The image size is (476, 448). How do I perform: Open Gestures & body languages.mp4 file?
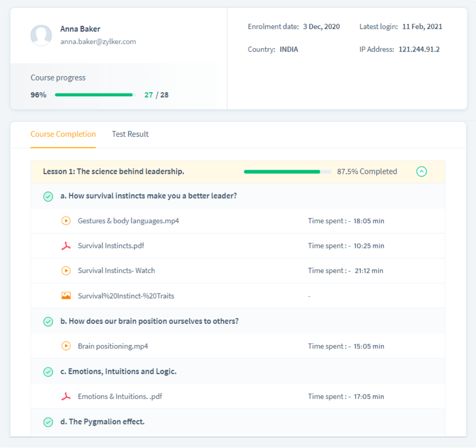pyautogui.click(x=129, y=221)
